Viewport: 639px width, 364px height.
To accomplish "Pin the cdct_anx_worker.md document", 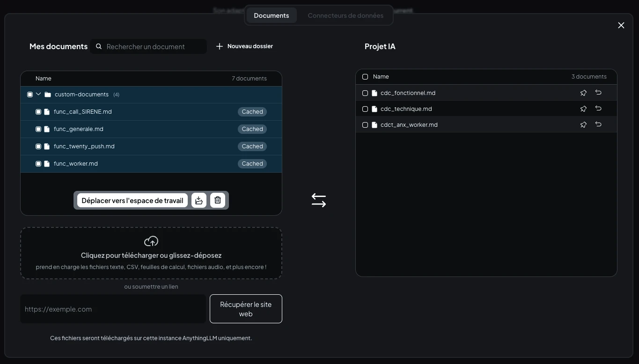I will click(x=583, y=125).
